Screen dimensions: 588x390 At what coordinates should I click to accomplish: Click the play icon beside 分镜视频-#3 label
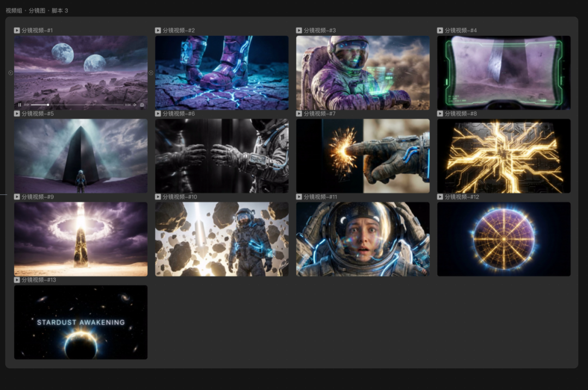click(x=299, y=31)
